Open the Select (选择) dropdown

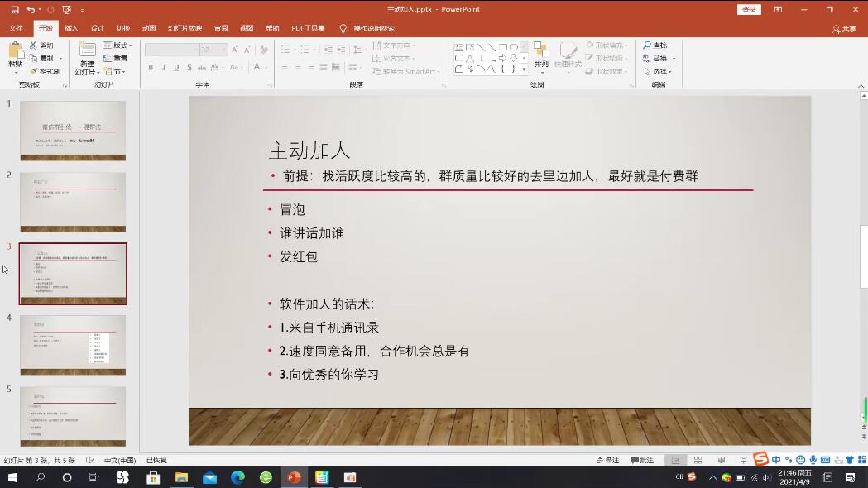tap(659, 72)
